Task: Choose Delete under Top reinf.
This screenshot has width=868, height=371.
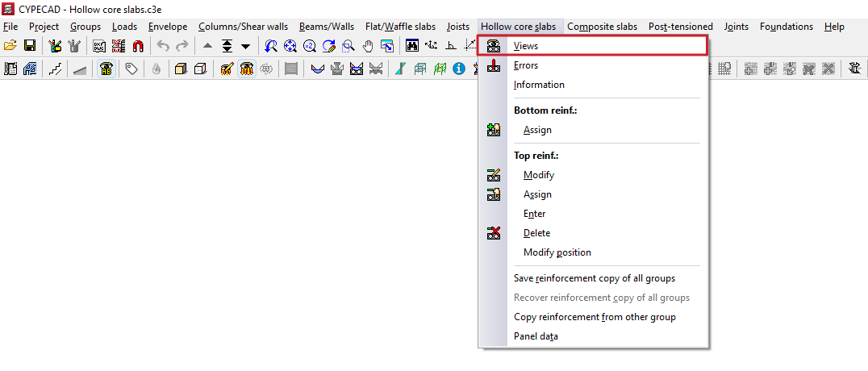Action: pos(593,233)
